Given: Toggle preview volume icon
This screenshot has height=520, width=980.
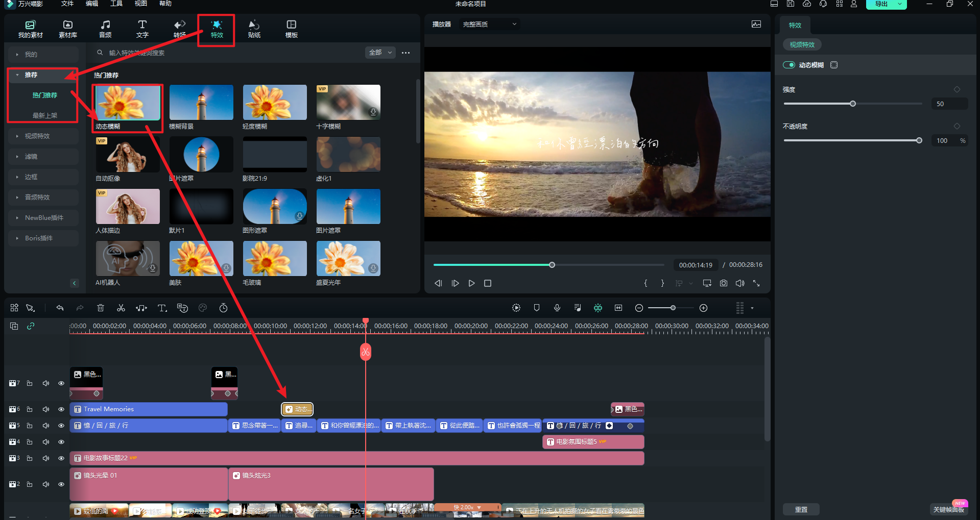Looking at the screenshot, I should (740, 283).
